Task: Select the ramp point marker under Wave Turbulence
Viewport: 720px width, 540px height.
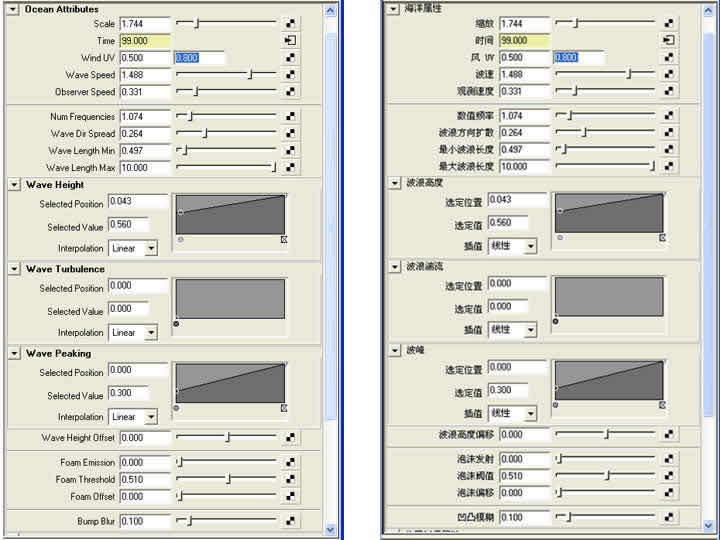Action: 176,324
